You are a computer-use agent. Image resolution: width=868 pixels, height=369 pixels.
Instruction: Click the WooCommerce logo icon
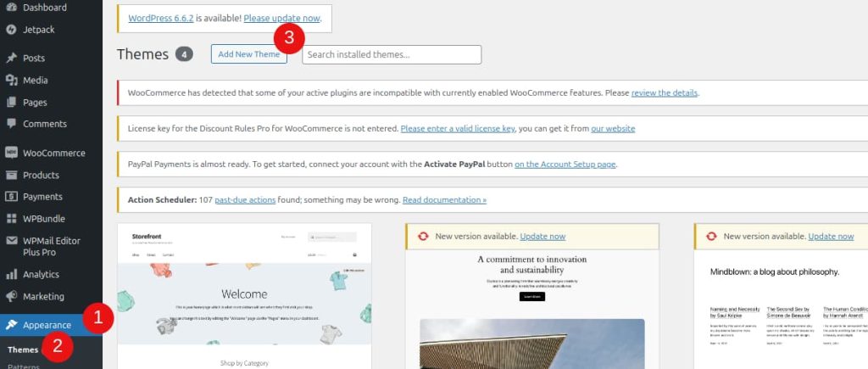11,153
